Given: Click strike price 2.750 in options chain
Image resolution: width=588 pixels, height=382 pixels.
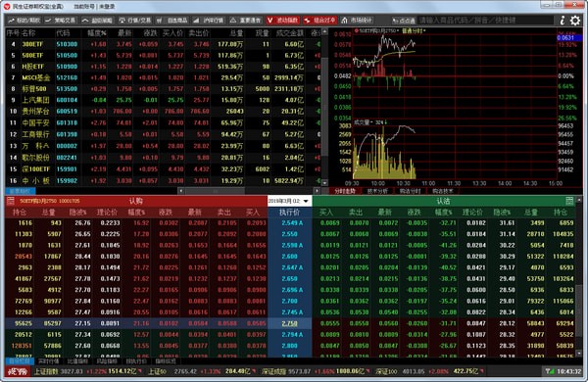Looking at the screenshot, I should coord(289,323).
